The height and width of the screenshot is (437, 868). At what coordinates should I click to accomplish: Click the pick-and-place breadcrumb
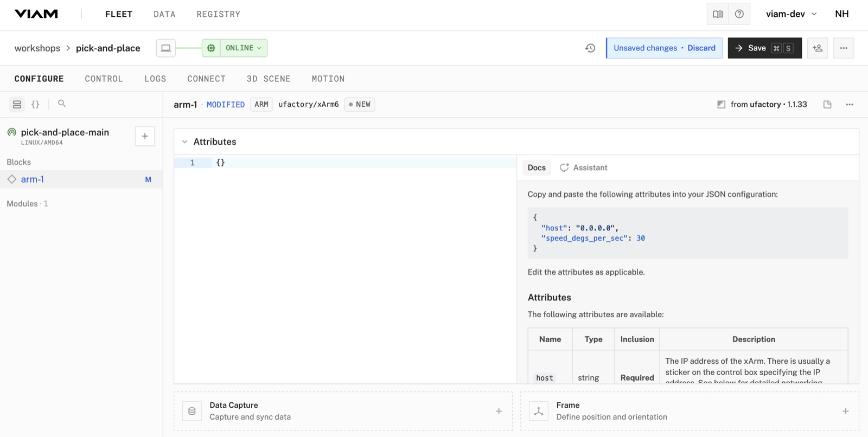coord(108,48)
